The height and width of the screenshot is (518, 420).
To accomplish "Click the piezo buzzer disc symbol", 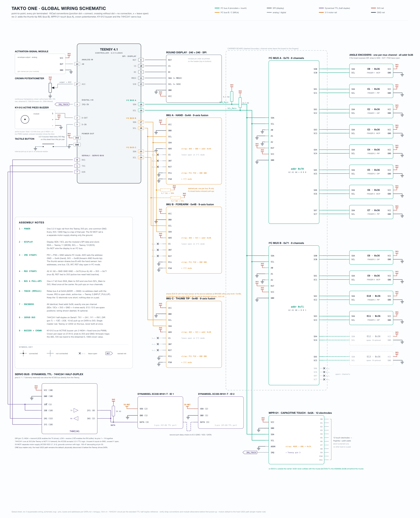I will (x=25, y=119).
